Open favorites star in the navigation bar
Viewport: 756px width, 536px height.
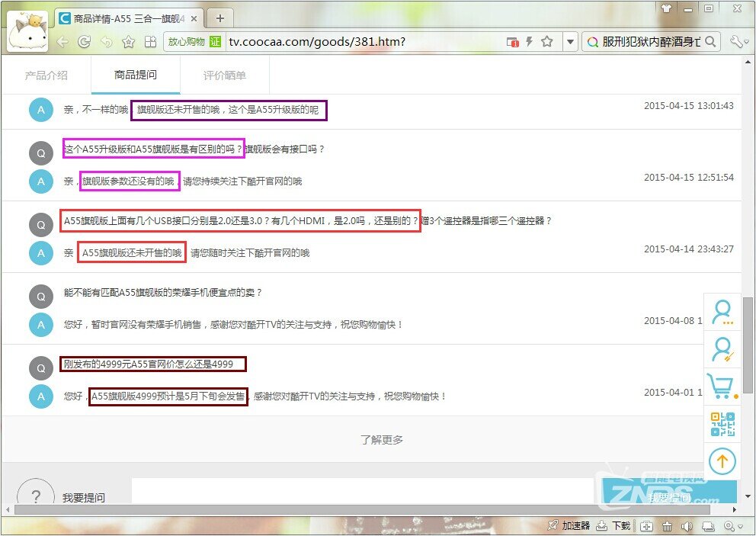128,42
